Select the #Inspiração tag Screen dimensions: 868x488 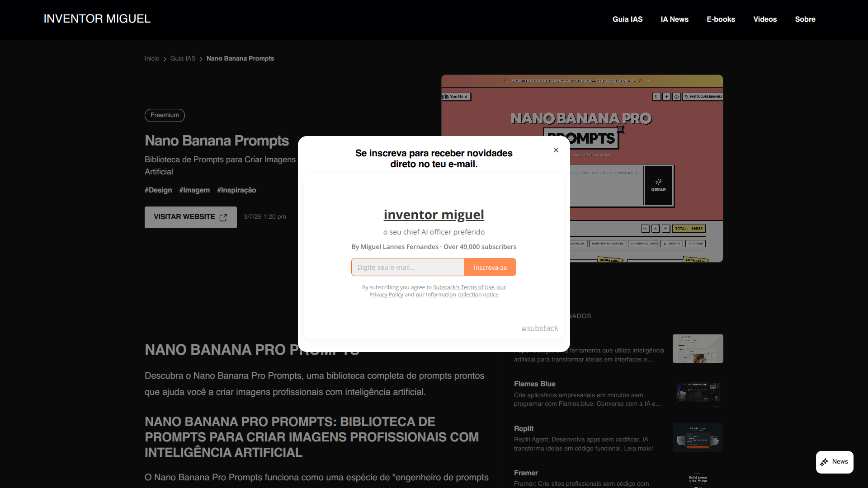click(236, 190)
